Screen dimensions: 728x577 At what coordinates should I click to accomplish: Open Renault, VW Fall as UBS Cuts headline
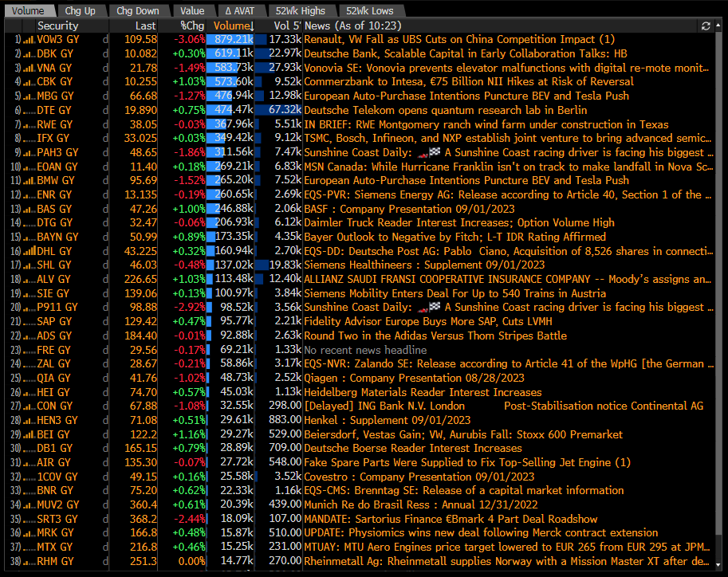[459, 40]
